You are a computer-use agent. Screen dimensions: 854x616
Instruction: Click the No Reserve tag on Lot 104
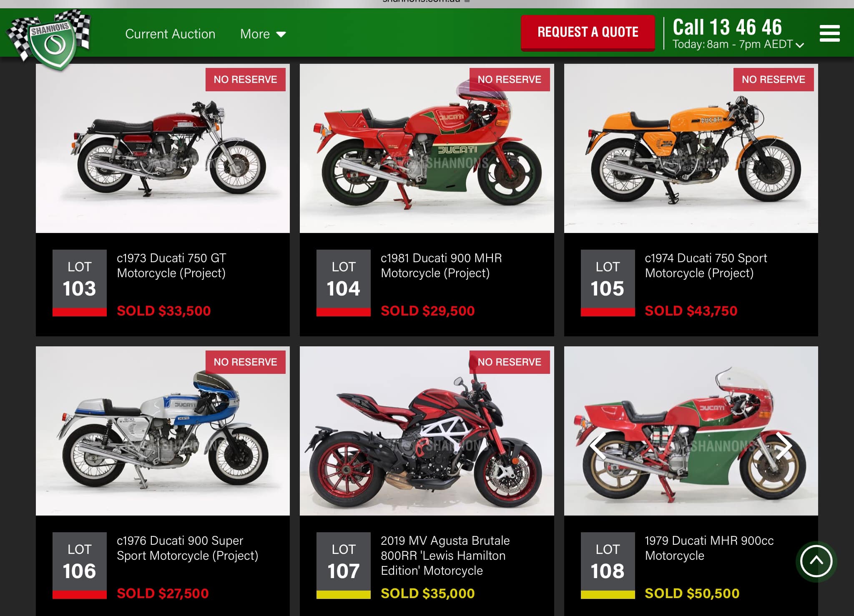pos(509,79)
